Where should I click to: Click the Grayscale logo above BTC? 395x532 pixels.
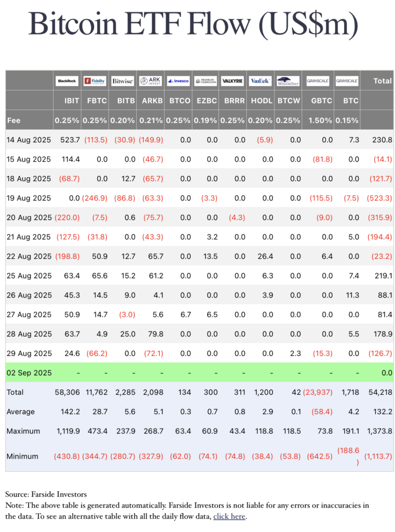tap(347, 81)
